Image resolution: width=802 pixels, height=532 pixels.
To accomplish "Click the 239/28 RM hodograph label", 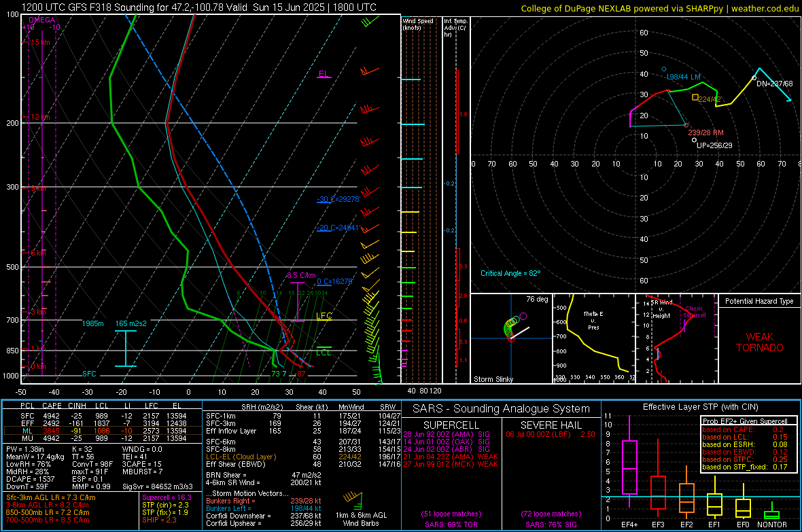I will 706,132.
